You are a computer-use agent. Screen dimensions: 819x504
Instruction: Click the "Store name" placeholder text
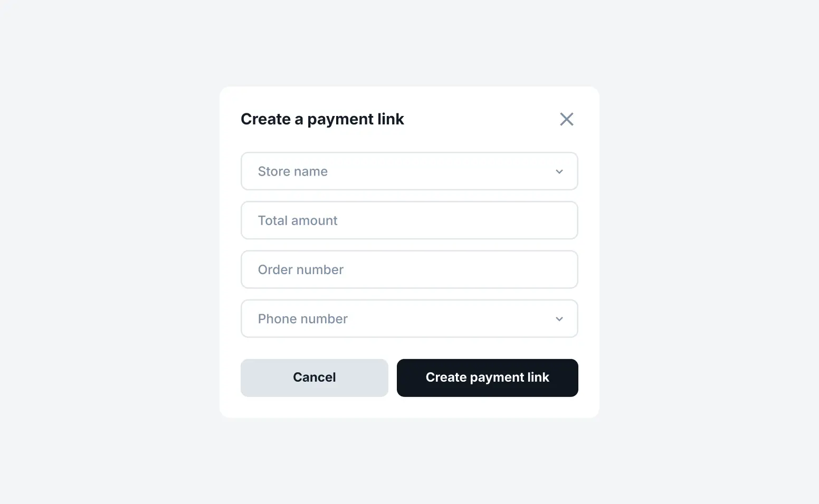click(x=292, y=171)
